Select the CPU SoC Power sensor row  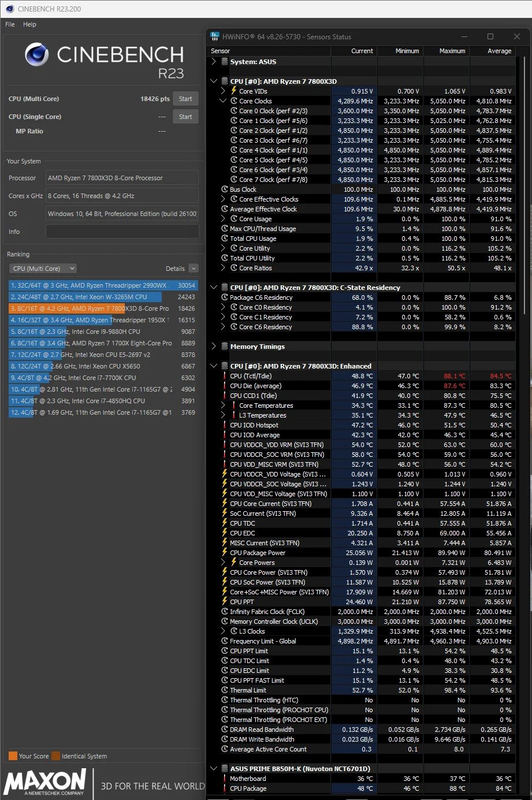click(361, 582)
